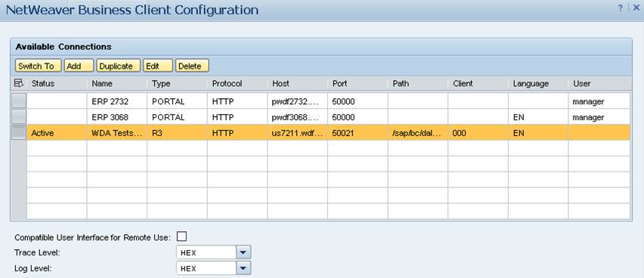This screenshot has height=278, width=644.
Task: Click port 50000 in ERP 3068 row
Action: pos(358,117)
